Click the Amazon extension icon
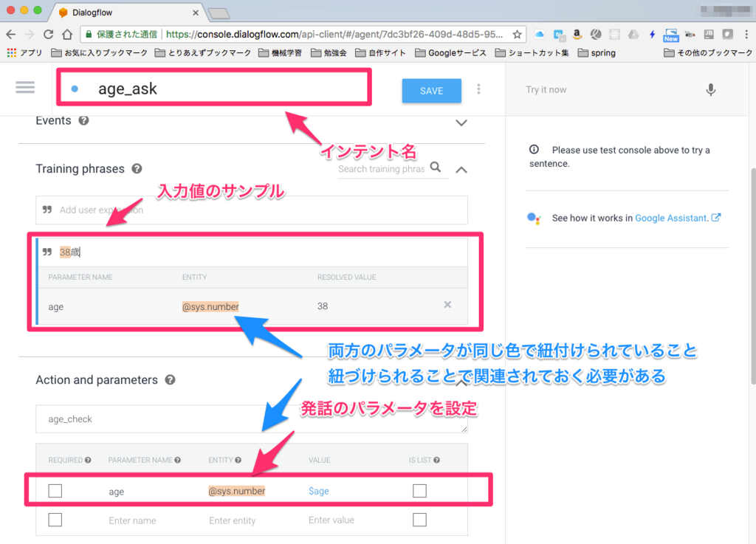Screen dimensions: 756x544 (577, 34)
